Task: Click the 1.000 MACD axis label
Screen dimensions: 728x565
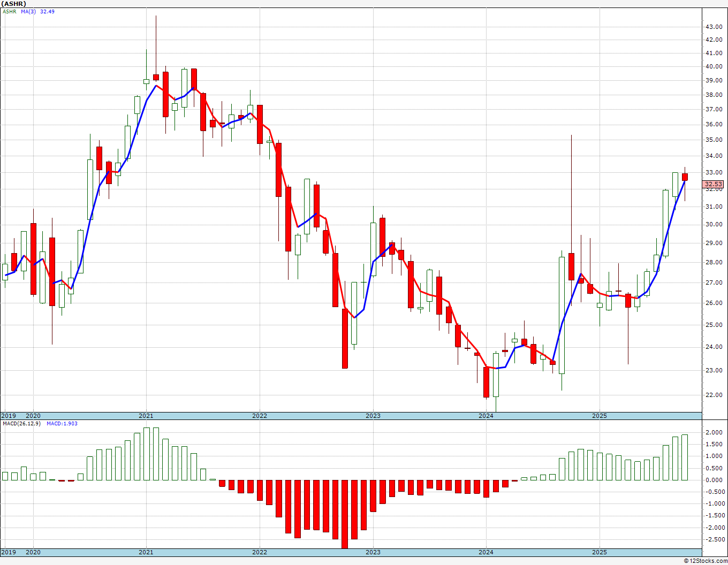Action: tap(715, 456)
